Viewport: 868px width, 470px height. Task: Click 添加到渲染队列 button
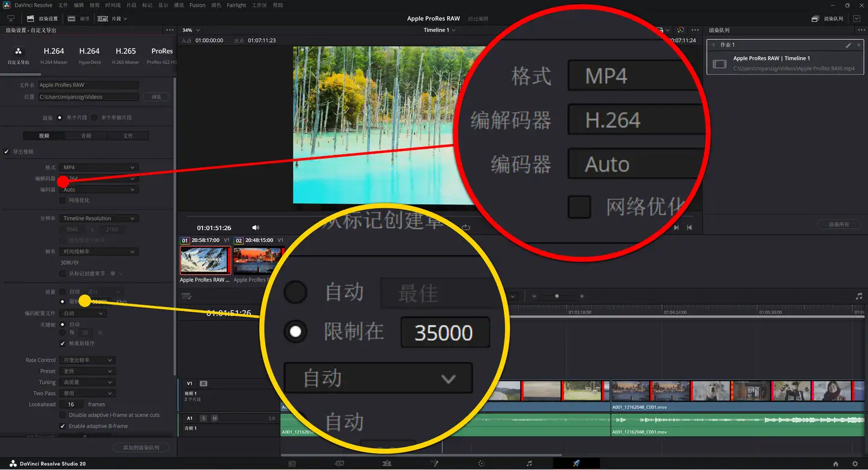tap(141, 448)
